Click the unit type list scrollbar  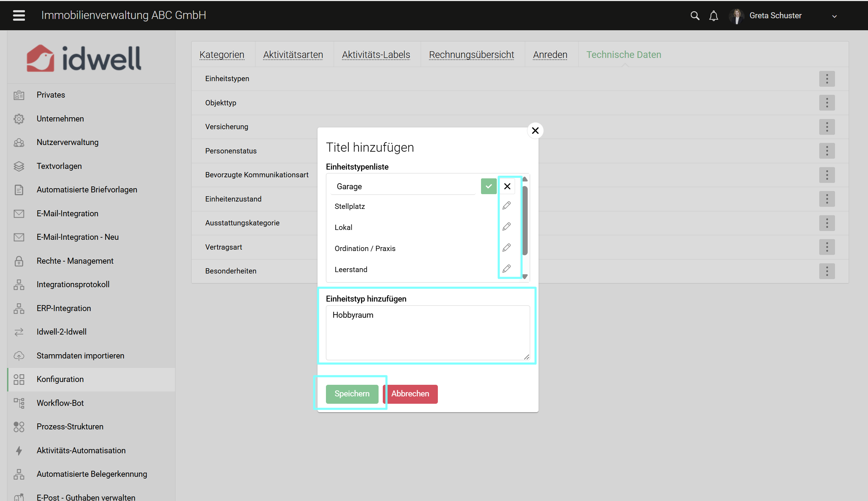(x=525, y=221)
